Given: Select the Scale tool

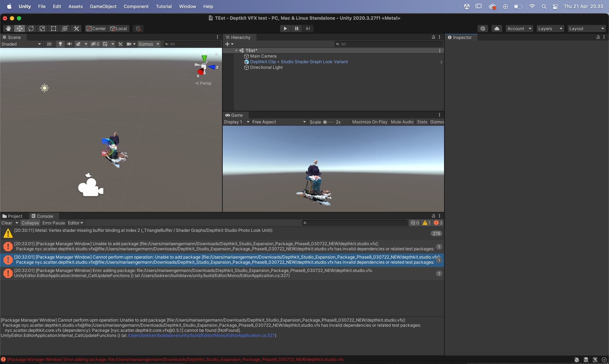Looking at the screenshot, I should 42,29.
